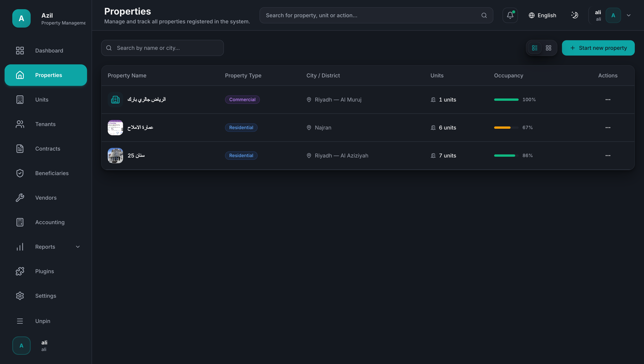
Task: Click the top-right A avatar
Action: click(613, 15)
